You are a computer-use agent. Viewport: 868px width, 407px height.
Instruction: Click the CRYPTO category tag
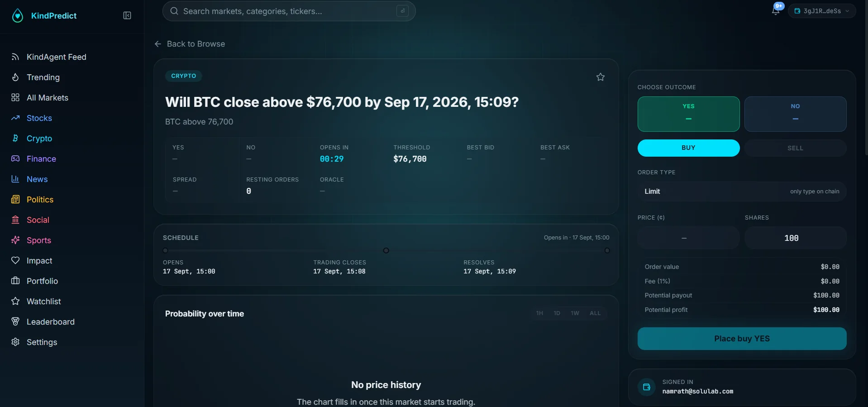[x=184, y=76]
